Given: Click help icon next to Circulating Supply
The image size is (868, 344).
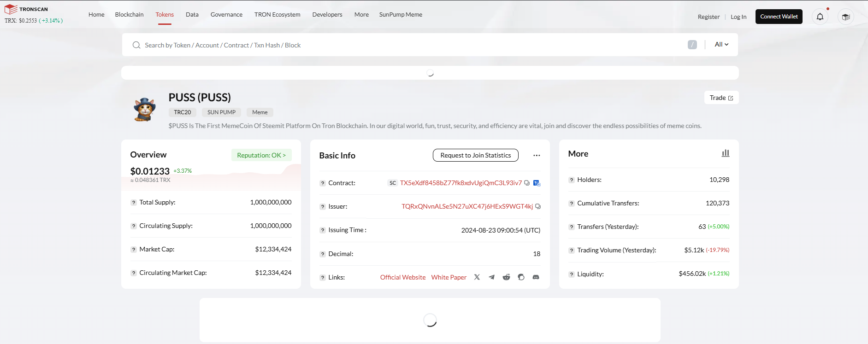Looking at the screenshot, I should (134, 226).
